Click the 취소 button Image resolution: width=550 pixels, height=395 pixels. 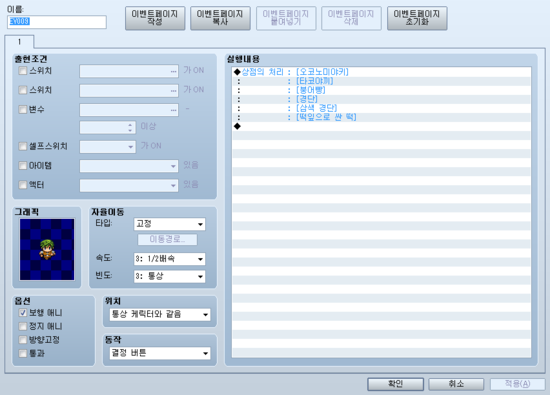tap(456, 384)
